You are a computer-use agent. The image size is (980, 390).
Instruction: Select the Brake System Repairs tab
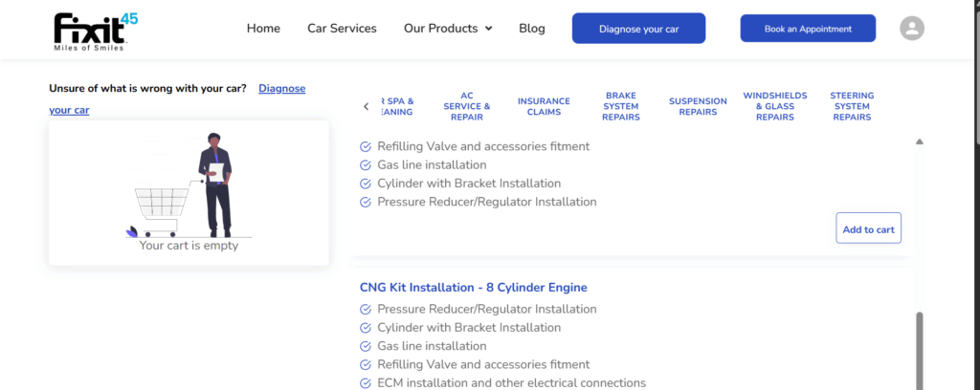click(621, 106)
